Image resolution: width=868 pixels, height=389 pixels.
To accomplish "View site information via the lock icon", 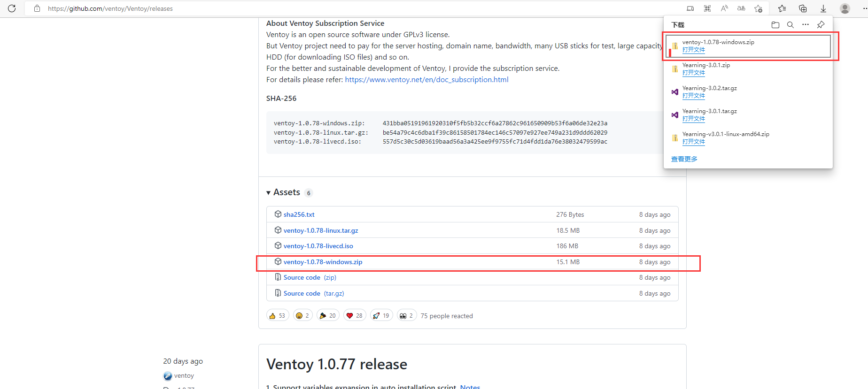I will [37, 8].
